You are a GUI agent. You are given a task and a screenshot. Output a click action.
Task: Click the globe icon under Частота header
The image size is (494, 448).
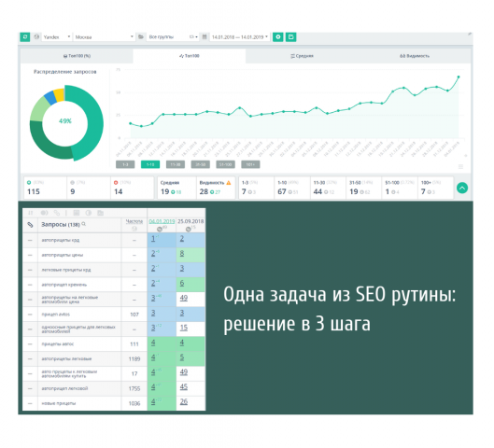pos(134,229)
